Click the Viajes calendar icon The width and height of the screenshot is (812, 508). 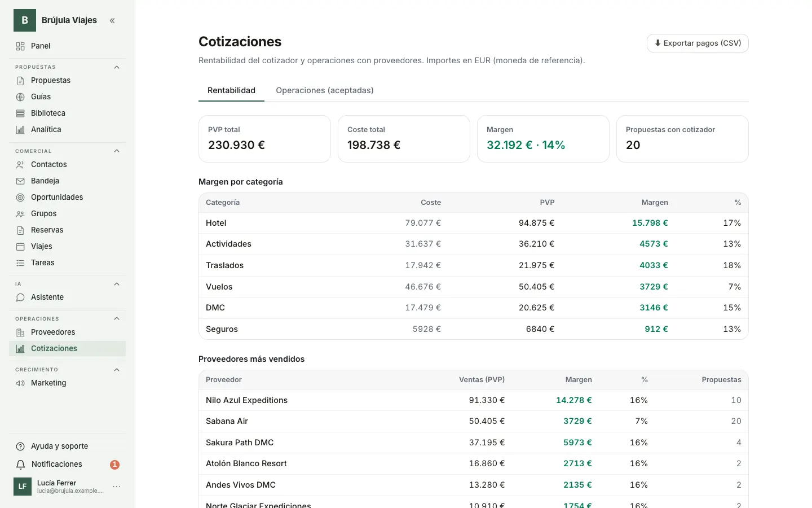coord(20,247)
